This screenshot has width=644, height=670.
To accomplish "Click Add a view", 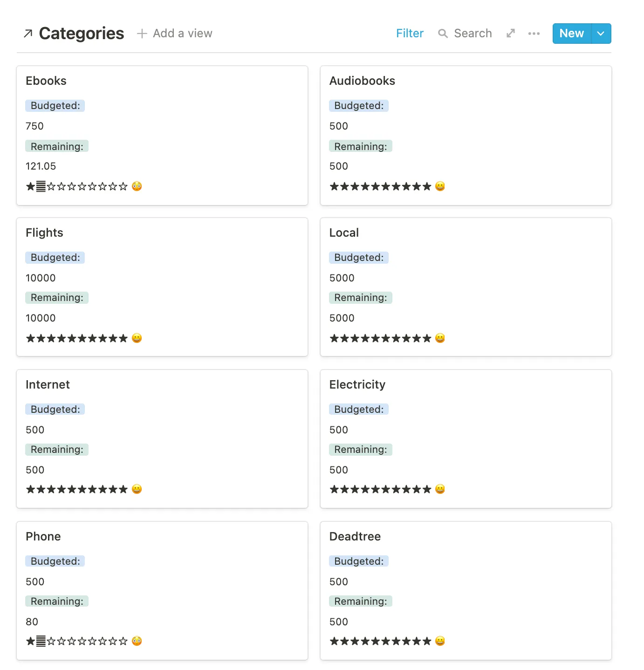I will pyautogui.click(x=175, y=34).
